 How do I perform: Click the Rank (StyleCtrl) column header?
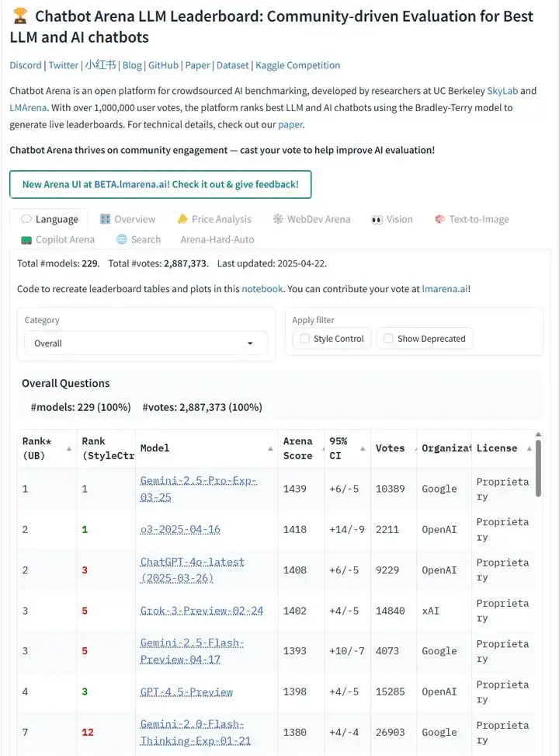(x=106, y=448)
